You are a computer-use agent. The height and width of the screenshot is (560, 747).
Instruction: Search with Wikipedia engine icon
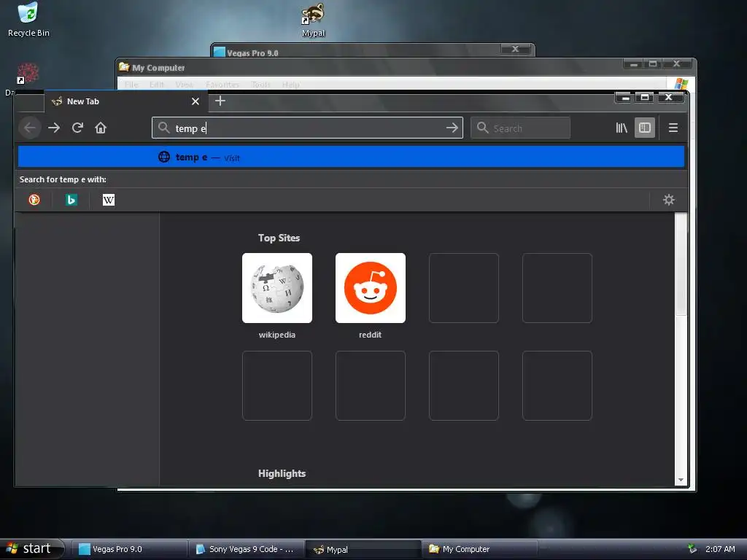tap(109, 200)
